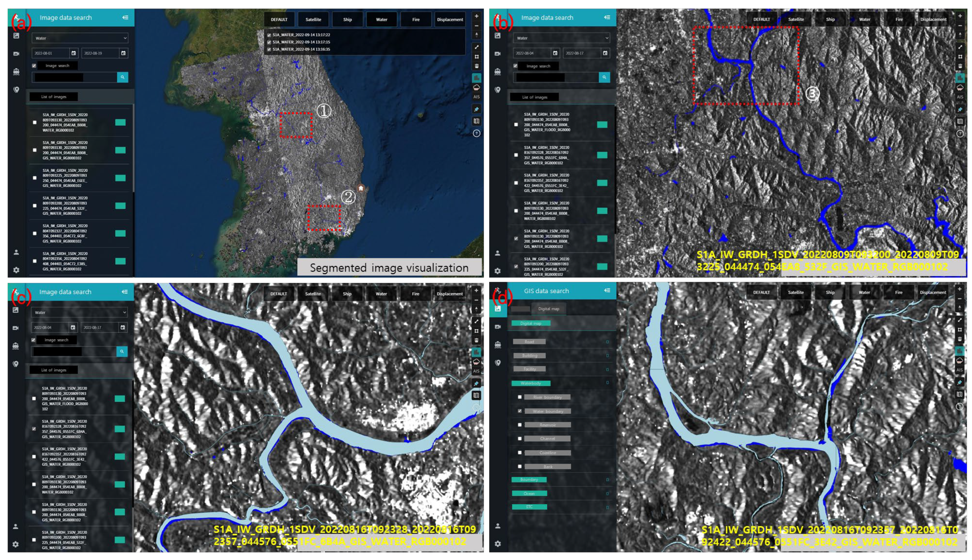
Task: Click first image's teal color swatch in panel (a)
Action: point(120,122)
